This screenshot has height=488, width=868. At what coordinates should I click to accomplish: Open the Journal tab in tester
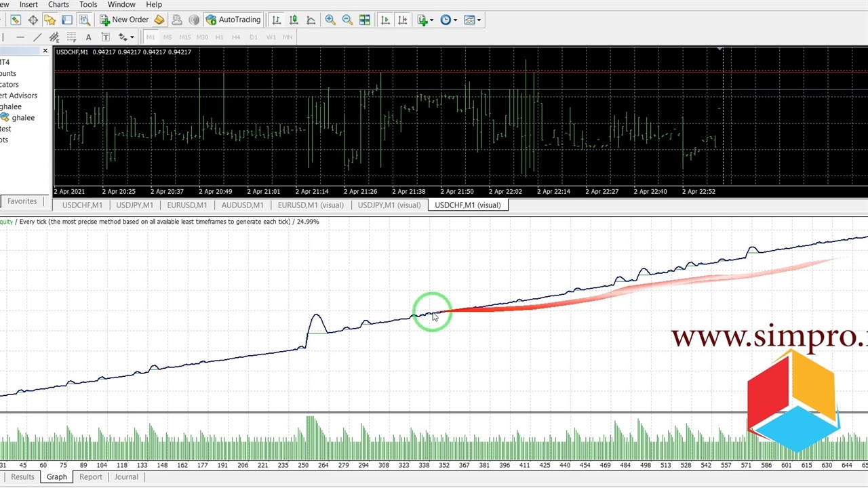click(x=126, y=477)
